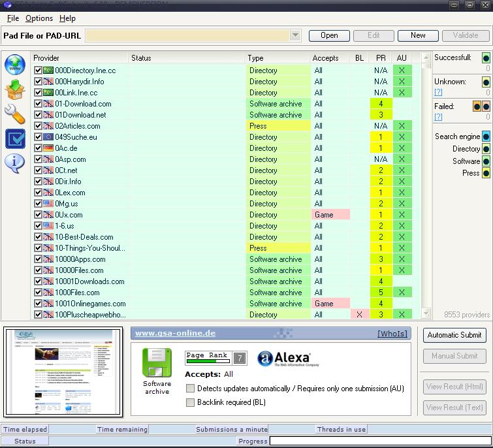
Task: Click the Directory green color swatch
Action: pyautogui.click(x=486, y=149)
